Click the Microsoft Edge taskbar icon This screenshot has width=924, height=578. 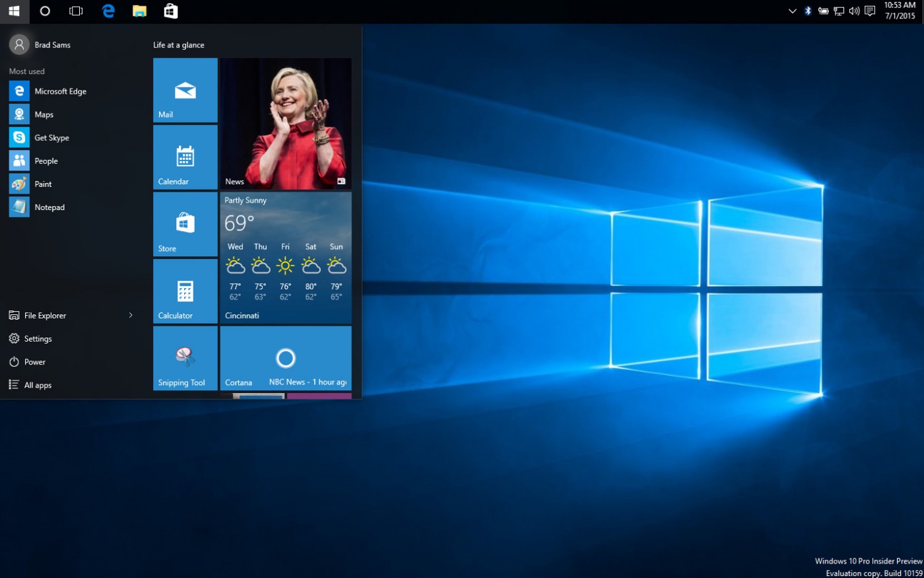pos(108,11)
